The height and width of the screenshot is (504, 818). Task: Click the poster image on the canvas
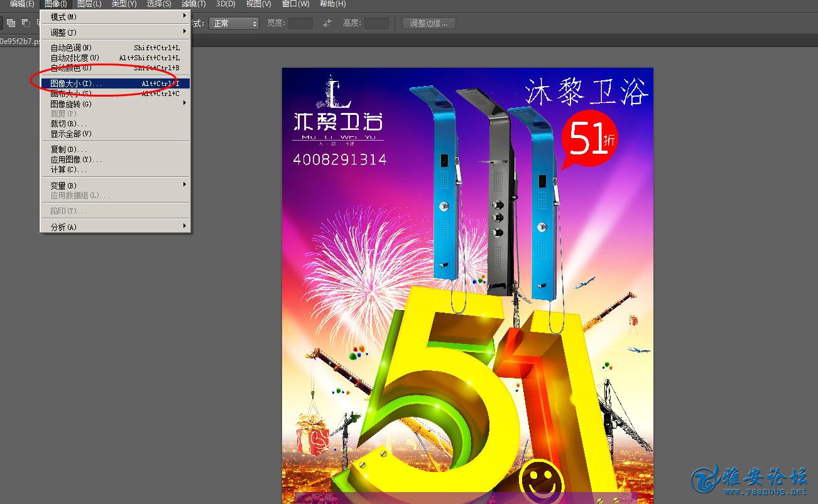(467, 286)
